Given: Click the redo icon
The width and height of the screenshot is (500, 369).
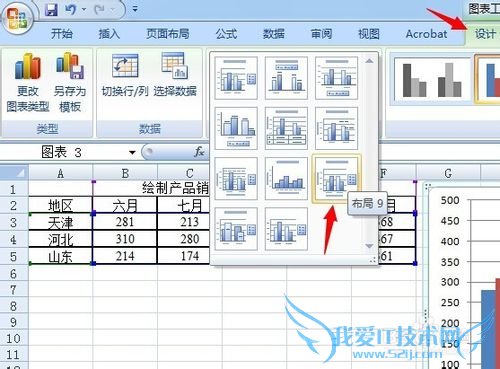Looking at the screenshot, I should 100,10.
